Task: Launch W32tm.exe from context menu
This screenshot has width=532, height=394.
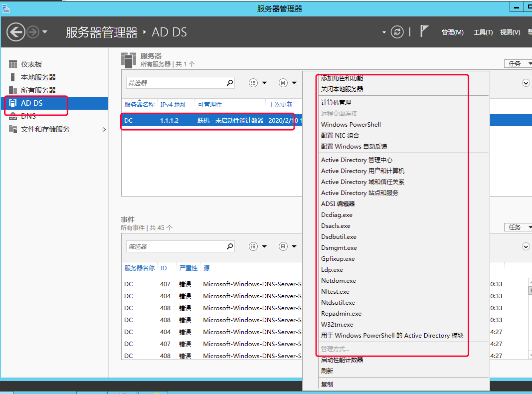Action: 337,325
